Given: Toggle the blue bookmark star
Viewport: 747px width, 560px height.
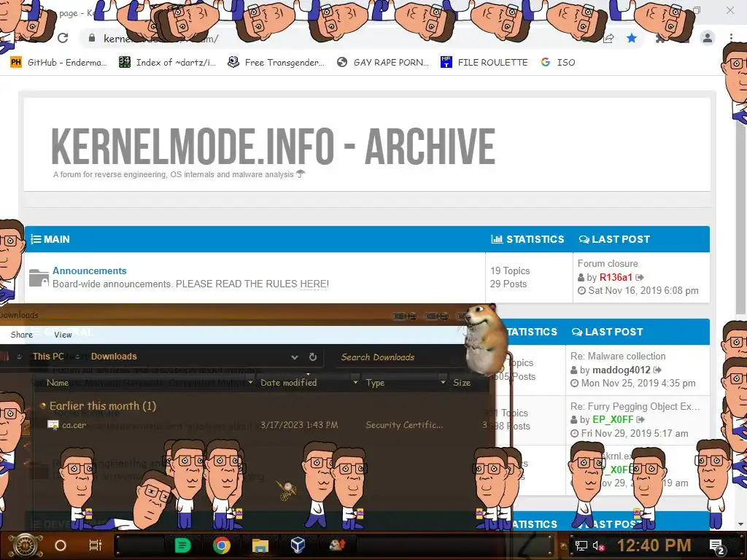Looking at the screenshot, I should coord(632,38).
